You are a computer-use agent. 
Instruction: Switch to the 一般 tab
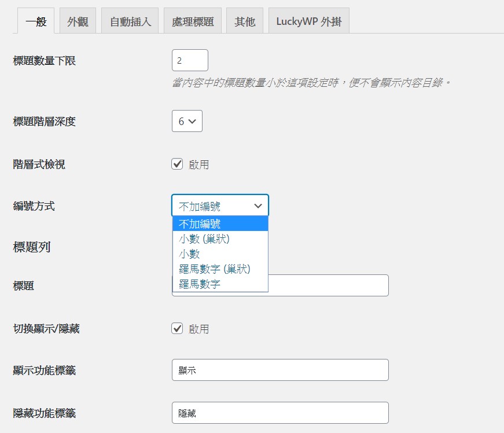(36, 21)
